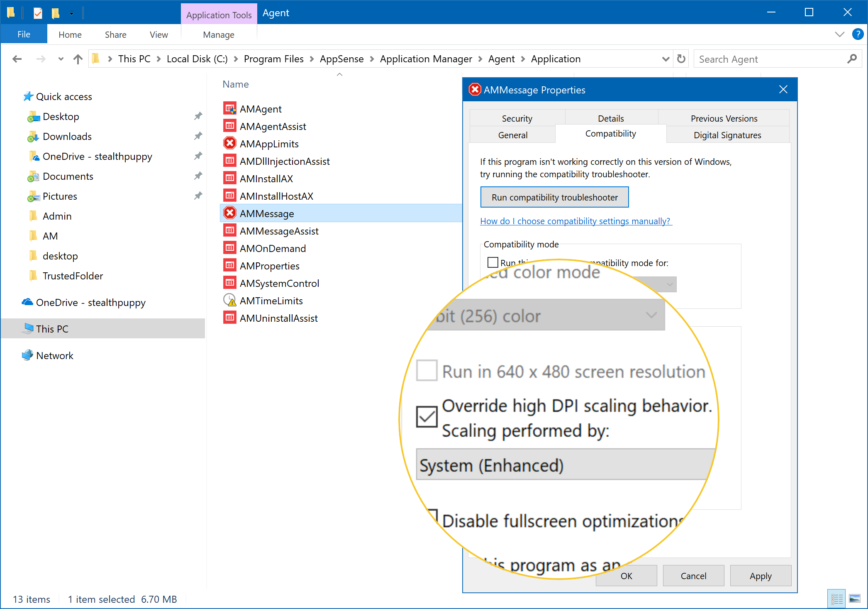This screenshot has height=609, width=868.
Task: Open the Share ribbon tab
Action: (x=116, y=34)
